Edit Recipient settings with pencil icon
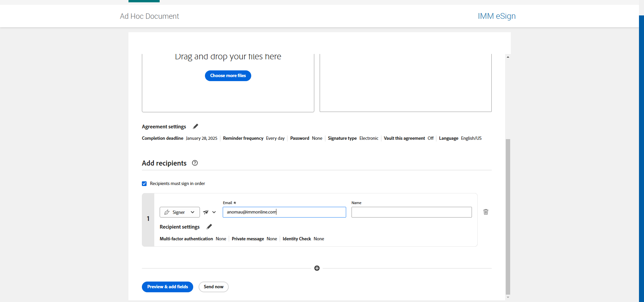 209,227
